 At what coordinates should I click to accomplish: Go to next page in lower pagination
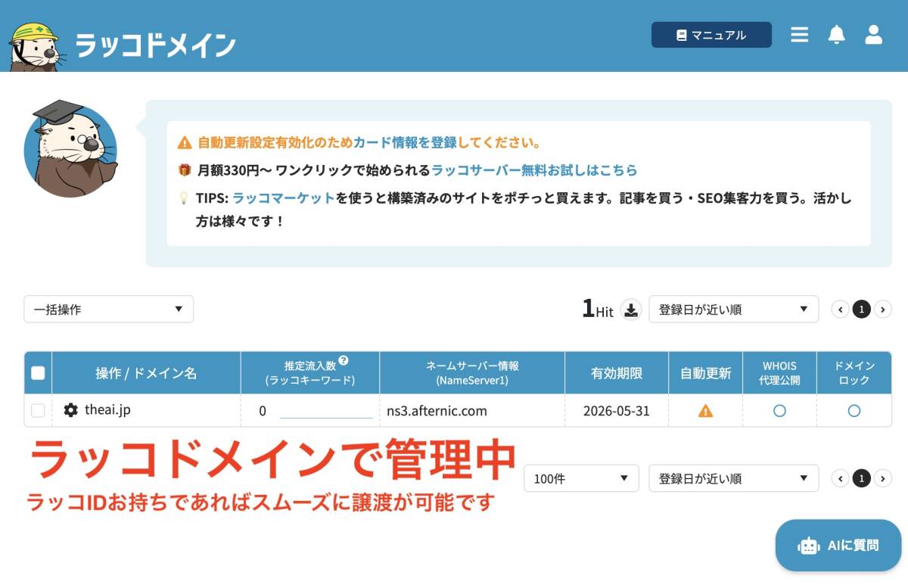883,478
